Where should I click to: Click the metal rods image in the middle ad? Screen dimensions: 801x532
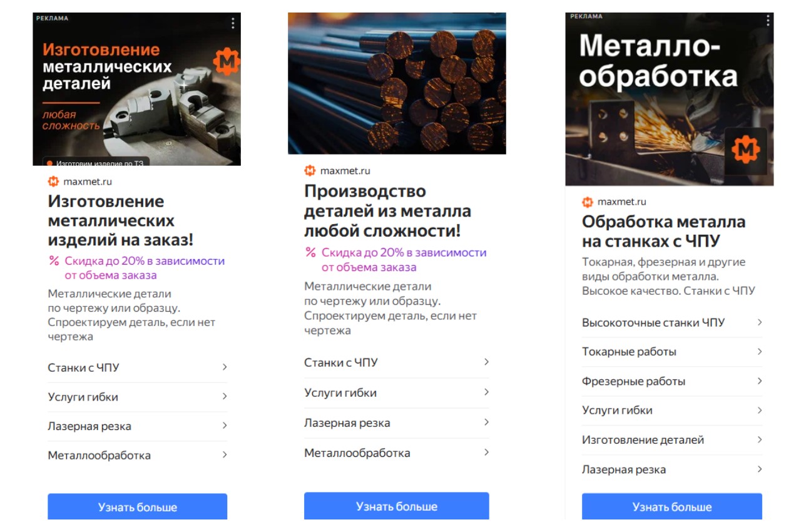pos(397,83)
